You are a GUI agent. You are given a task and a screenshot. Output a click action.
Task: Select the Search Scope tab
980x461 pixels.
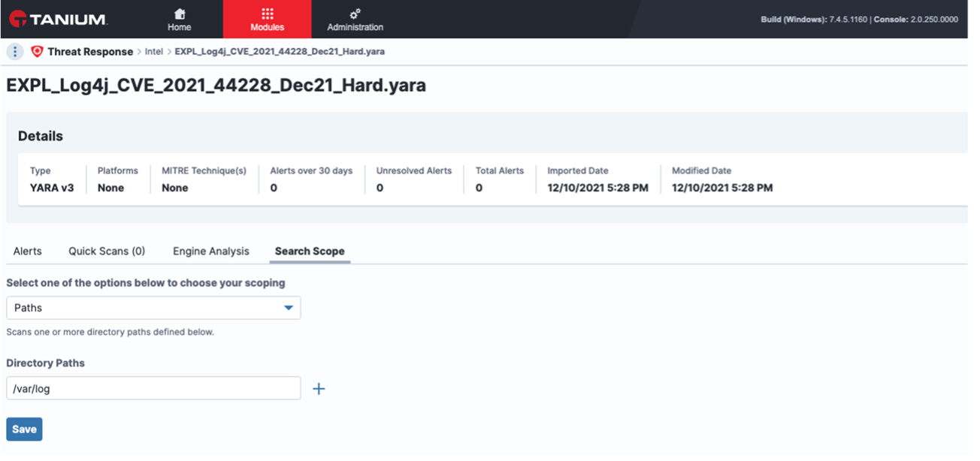(310, 252)
